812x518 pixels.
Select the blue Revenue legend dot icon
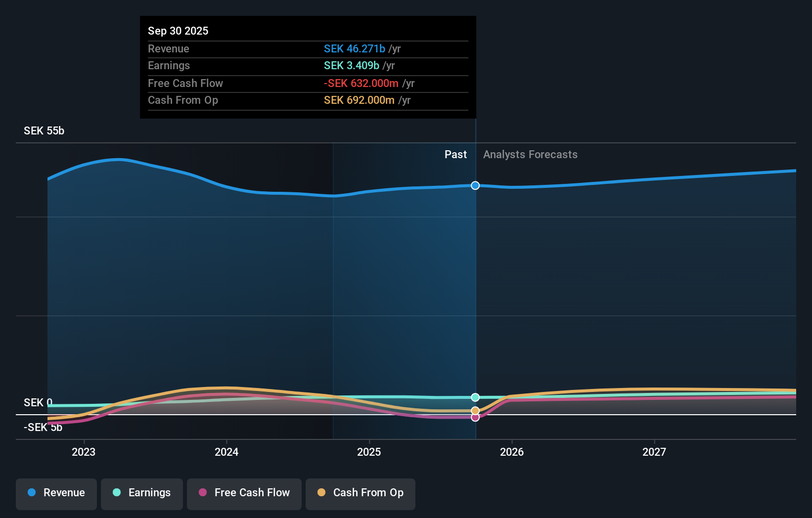31,493
